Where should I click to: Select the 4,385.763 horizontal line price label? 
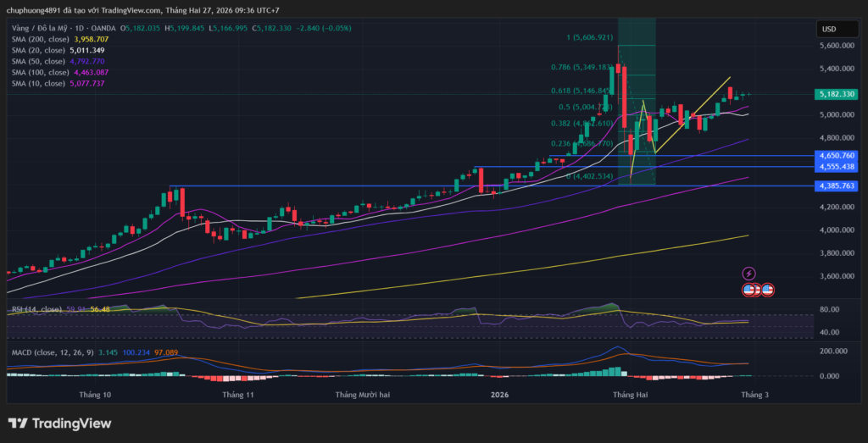837,186
